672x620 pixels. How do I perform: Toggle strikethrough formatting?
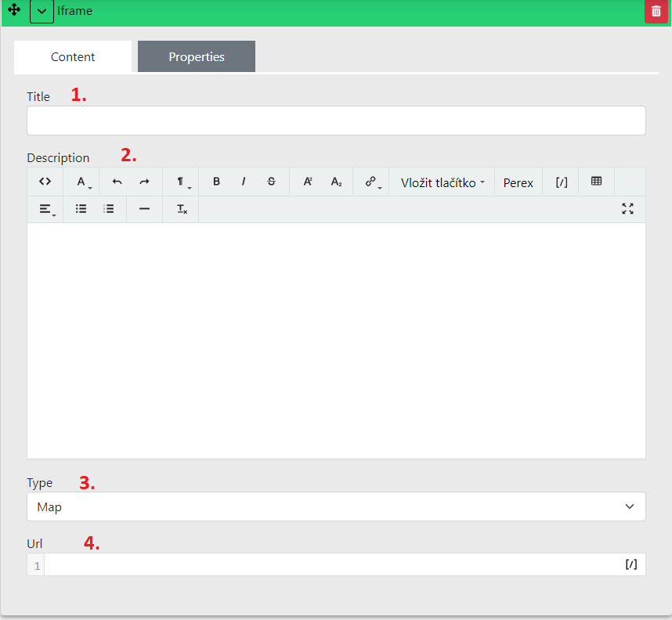[271, 182]
